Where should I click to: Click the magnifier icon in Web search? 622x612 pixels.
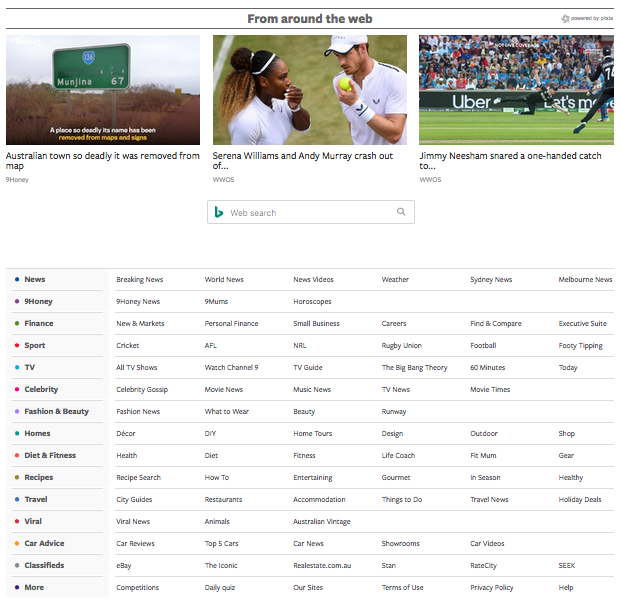click(401, 211)
